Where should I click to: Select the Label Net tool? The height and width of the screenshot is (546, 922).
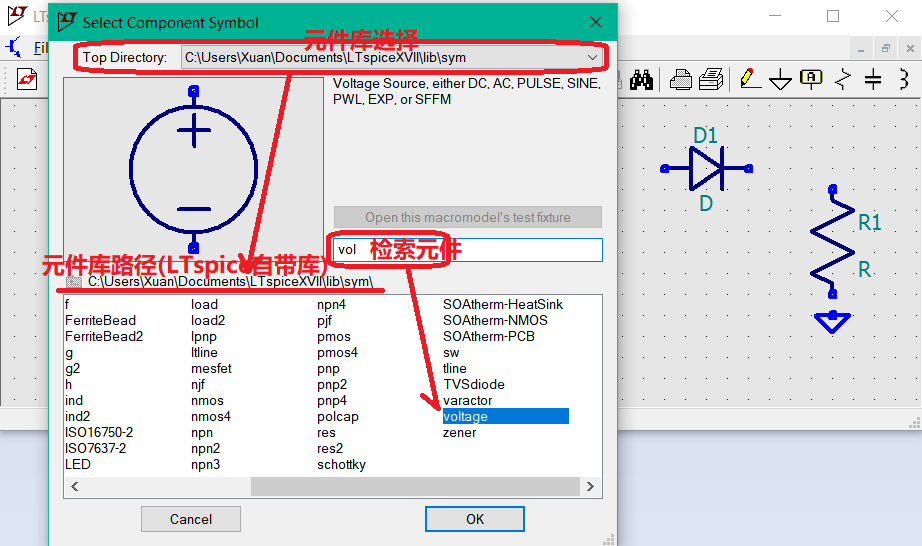tap(811, 79)
